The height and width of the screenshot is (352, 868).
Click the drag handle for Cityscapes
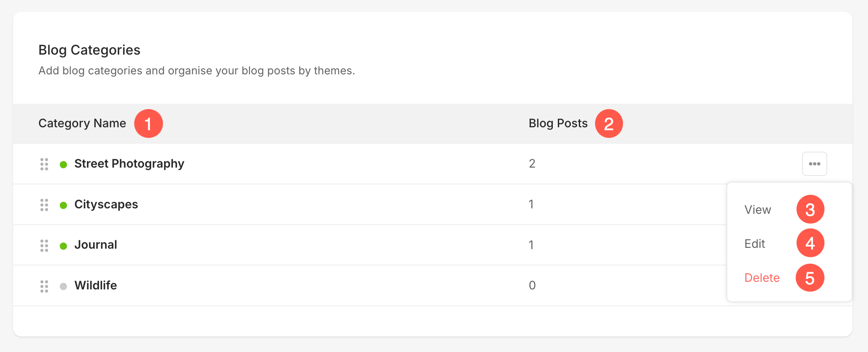[x=44, y=205]
